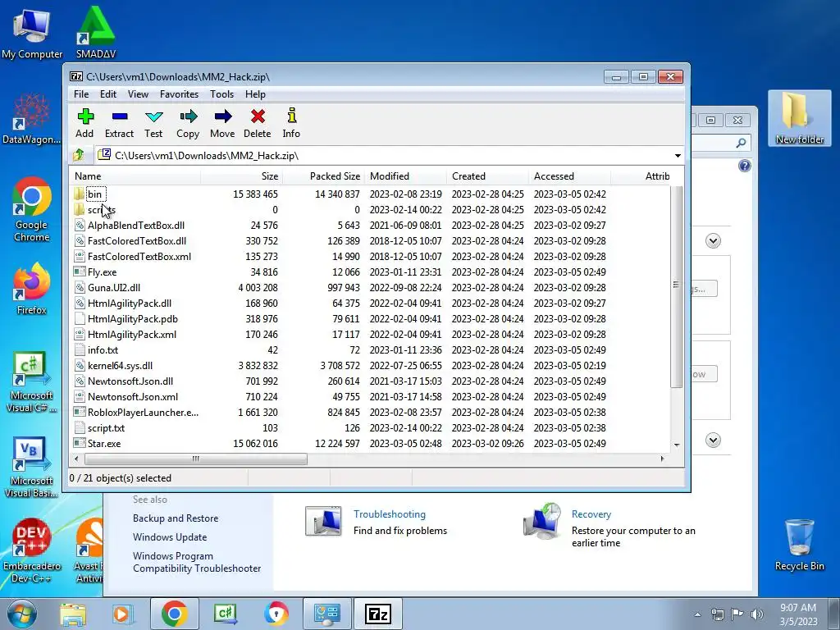Open Google Chrome desktop shortcut
Image resolution: width=840 pixels, height=630 pixels.
pyautogui.click(x=32, y=209)
